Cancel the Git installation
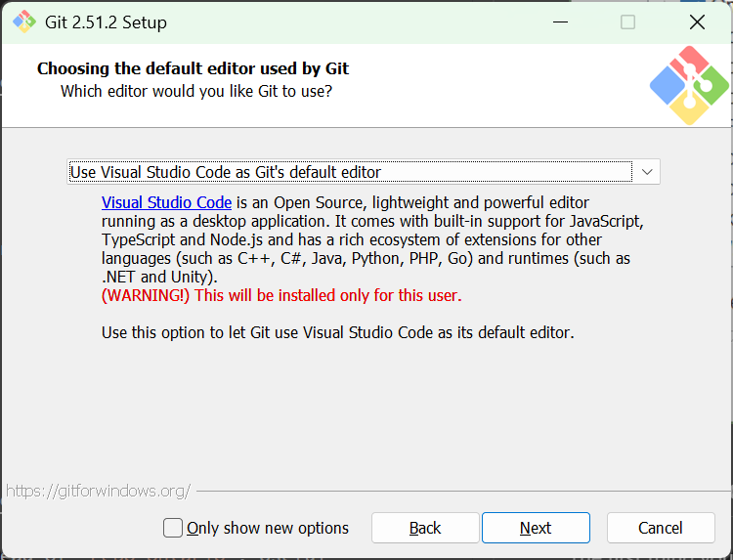Screen dimensions: 733x560 click(x=661, y=528)
